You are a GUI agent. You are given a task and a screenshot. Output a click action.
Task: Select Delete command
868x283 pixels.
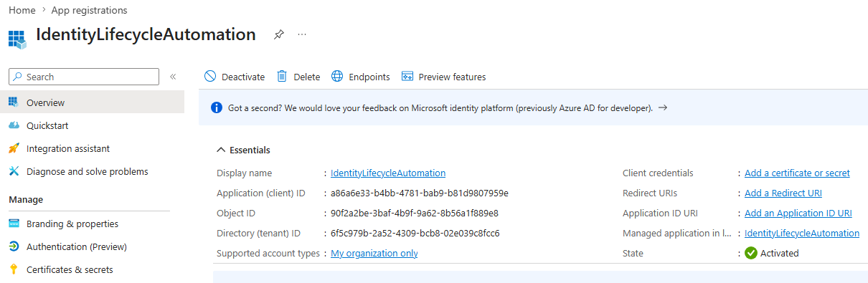point(298,77)
